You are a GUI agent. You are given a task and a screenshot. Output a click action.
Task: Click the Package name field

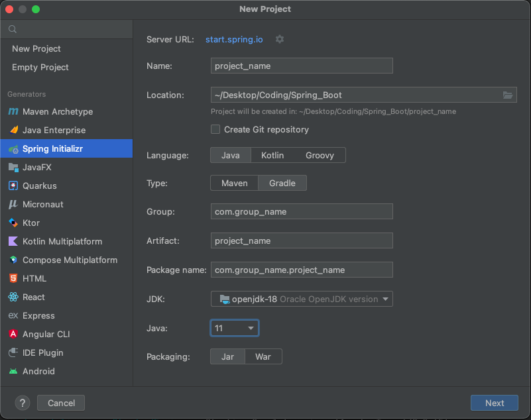[x=302, y=270]
